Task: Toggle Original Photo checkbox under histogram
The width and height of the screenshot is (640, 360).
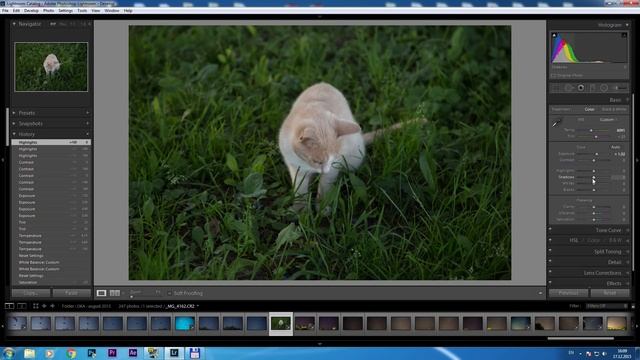Action: 554,76
